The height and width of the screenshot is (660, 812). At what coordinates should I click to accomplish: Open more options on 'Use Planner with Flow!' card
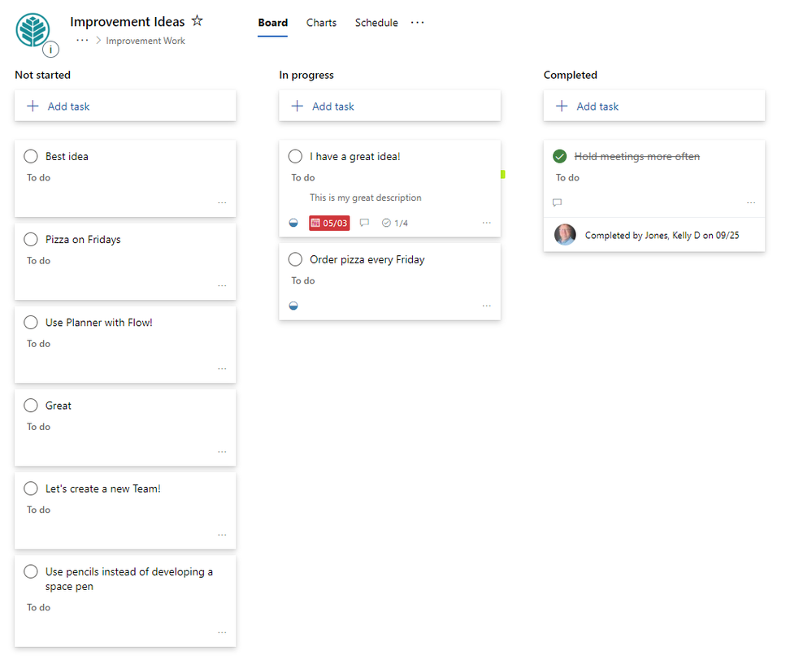222,368
